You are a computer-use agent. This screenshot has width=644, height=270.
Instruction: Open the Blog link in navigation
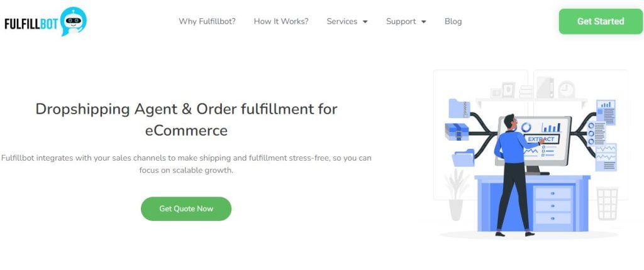pos(453,21)
